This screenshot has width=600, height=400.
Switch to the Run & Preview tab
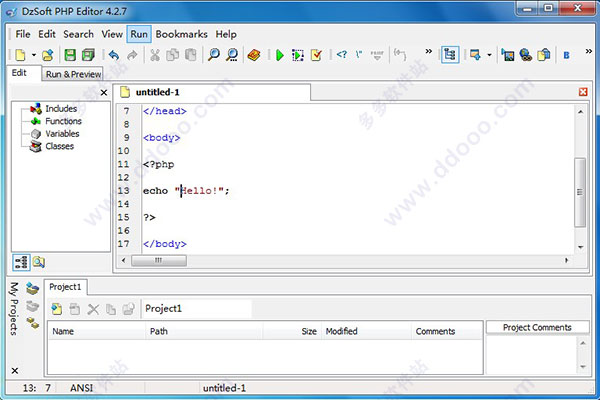pos(73,74)
